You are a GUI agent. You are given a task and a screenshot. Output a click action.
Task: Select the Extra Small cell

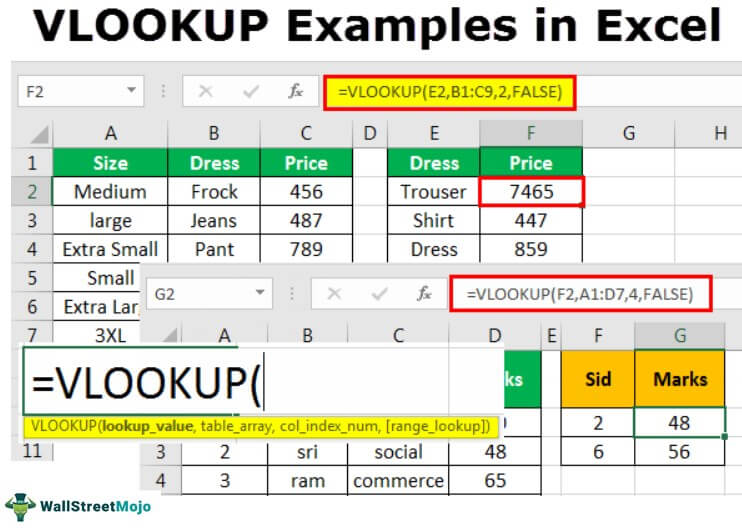pyautogui.click(x=110, y=249)
